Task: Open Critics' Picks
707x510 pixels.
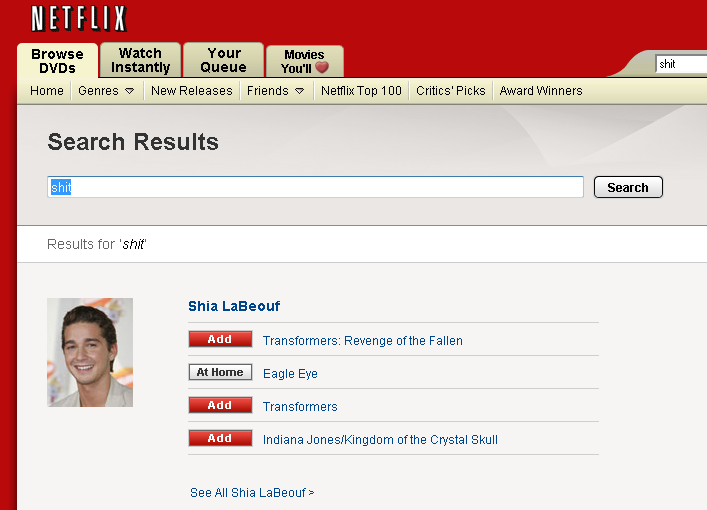Action: pyautogui.click(x=450, y=91)
